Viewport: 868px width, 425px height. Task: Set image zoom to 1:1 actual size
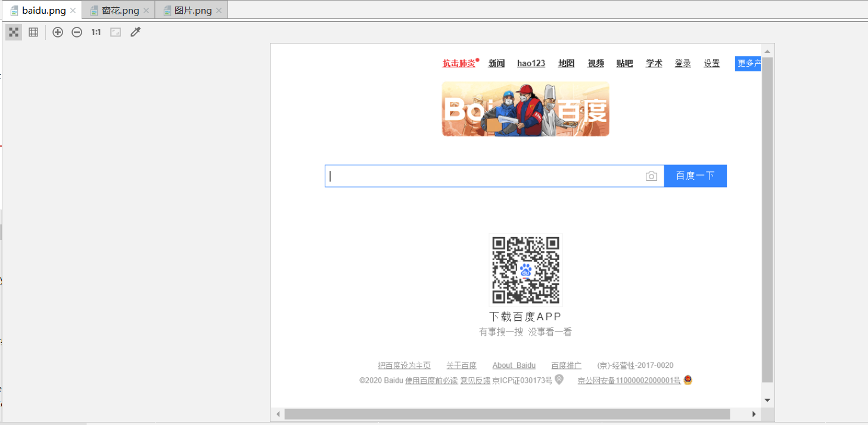[95, 32]
